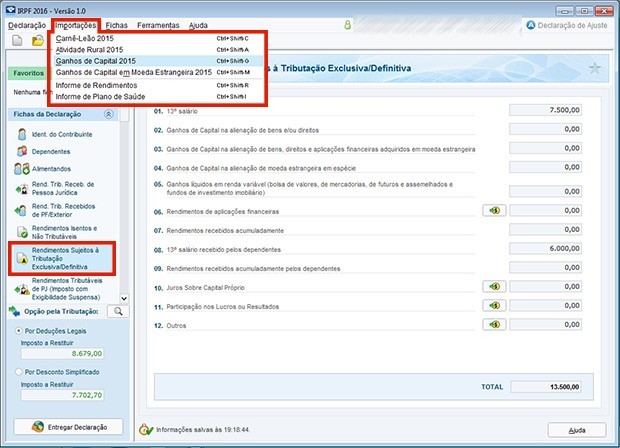Open the Importações menu
The width and height of the screenshot is (620, 448).
(x=76, y=25)
